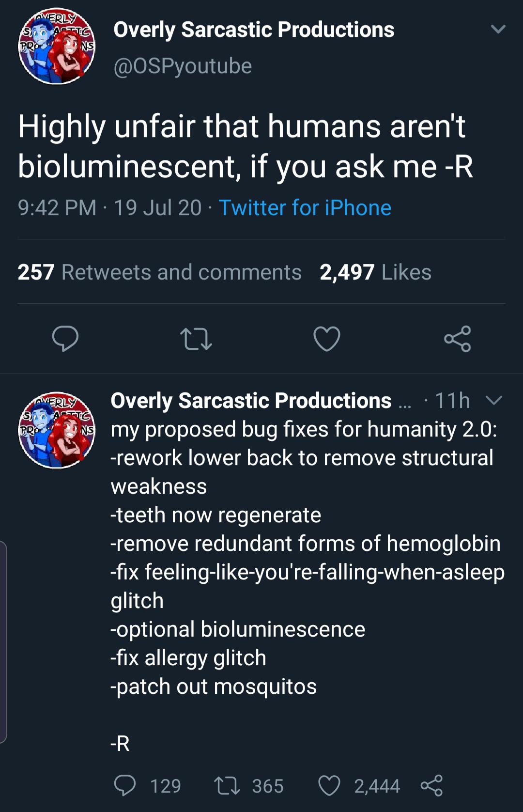Like the main tweet with heart icon

click(327, 339)
